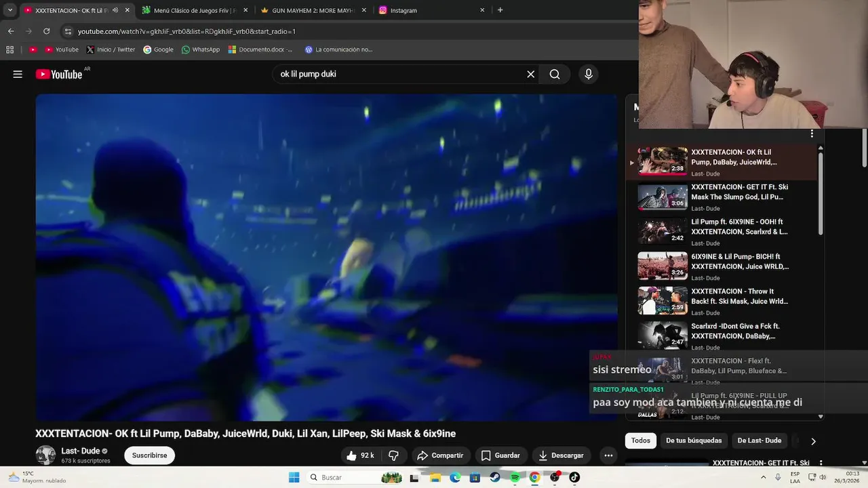Select the currently playing OK ft Lil Pump item

click(721, 162)
